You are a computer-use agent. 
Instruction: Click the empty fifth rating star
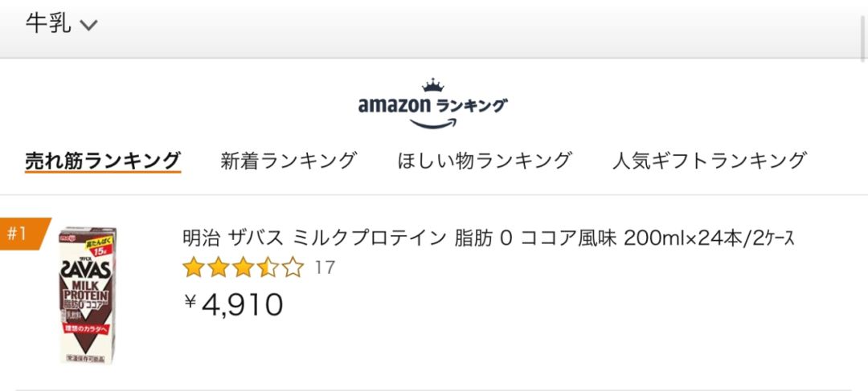click(x=293, y=267)
